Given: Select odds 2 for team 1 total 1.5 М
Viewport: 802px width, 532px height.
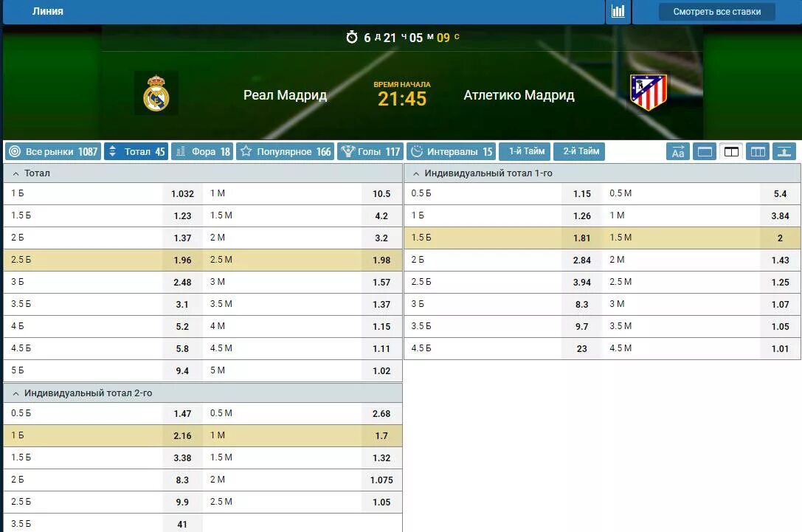Looking at the screenshot, I should (780, 238).
